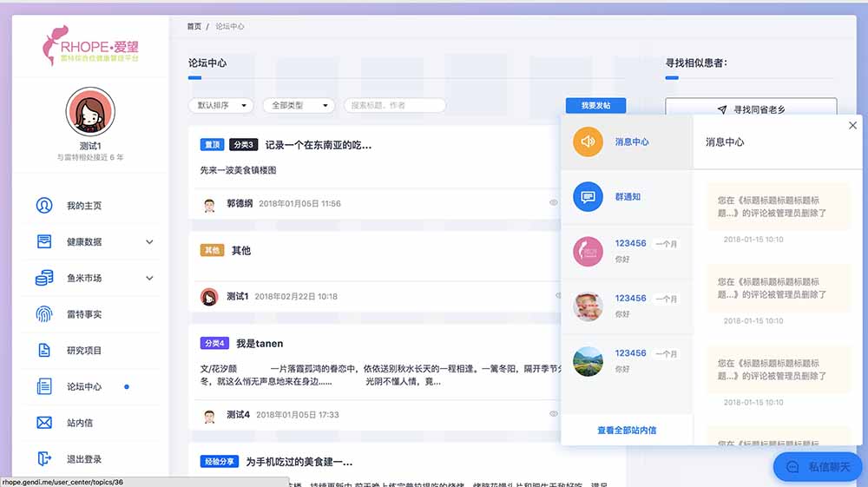Viewport: 868px width, 487px height.
Task: Open the 私信聊天 floating chat button
Action: (819, 467)
